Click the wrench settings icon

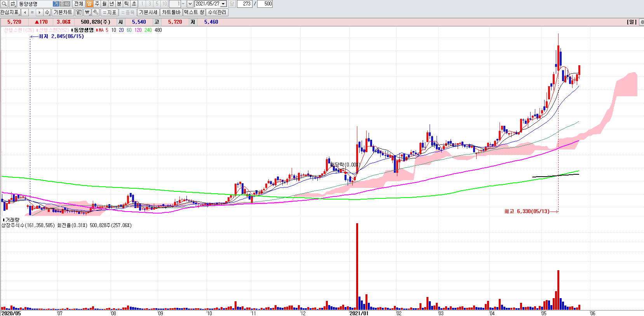point(96,12)
